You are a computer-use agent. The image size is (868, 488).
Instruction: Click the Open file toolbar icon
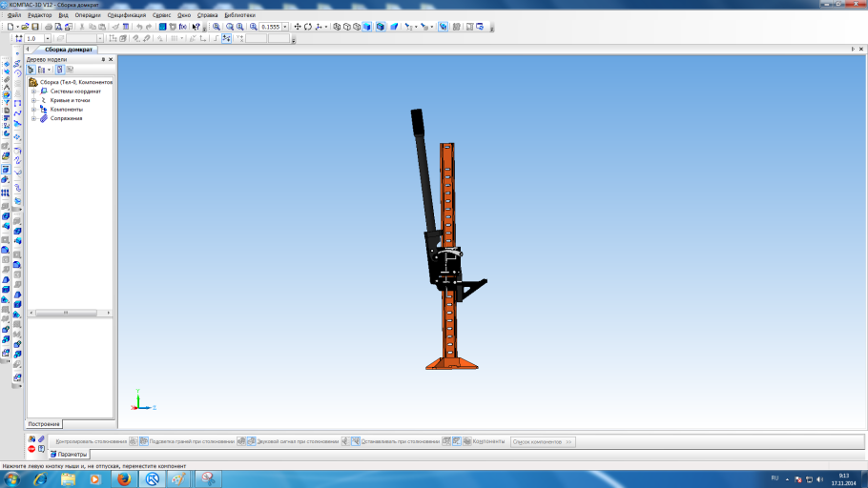click(25, 27)
